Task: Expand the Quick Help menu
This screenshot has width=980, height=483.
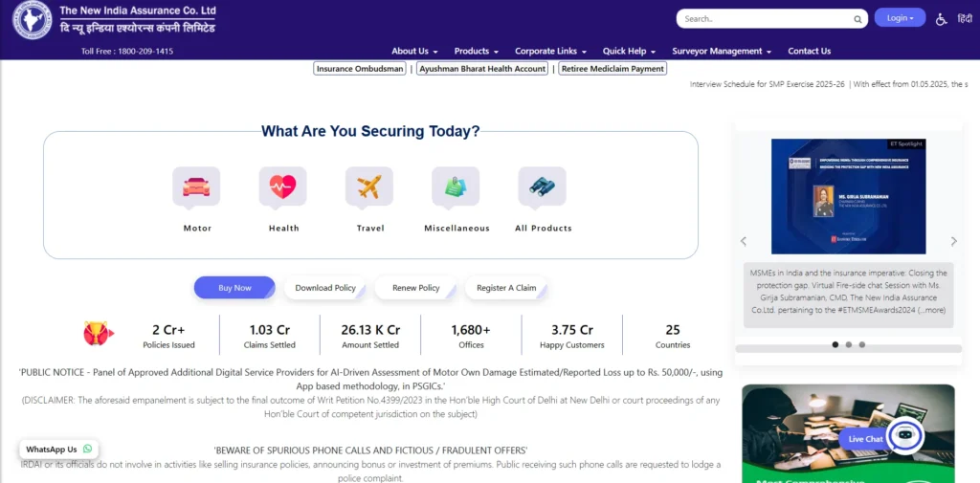Action: click(629, 52)
